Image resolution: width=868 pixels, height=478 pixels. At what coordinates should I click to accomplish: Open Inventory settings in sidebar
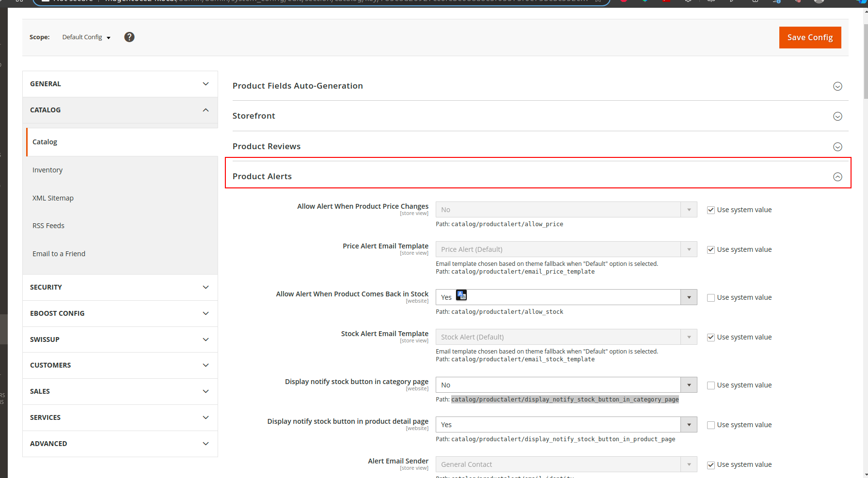pos(47,170)
